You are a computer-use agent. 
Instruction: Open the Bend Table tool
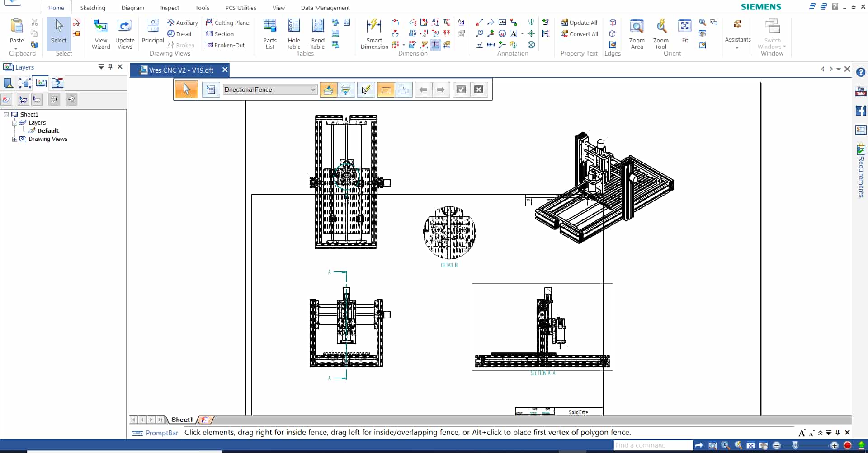317,33
